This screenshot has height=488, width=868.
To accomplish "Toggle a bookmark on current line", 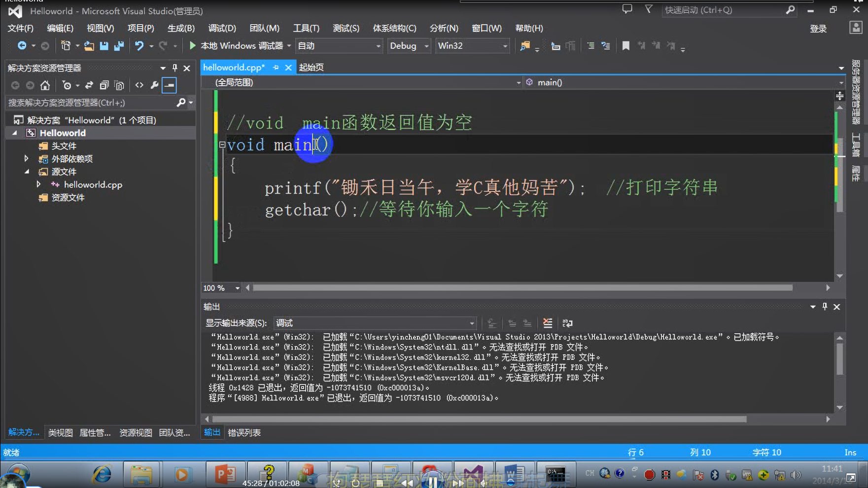I will [625, 46].
